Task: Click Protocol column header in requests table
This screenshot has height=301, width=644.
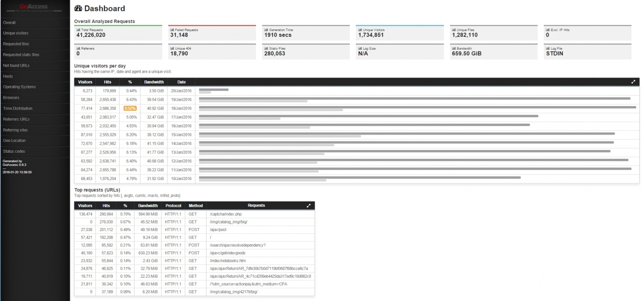Action: click(x=173, y=205)
